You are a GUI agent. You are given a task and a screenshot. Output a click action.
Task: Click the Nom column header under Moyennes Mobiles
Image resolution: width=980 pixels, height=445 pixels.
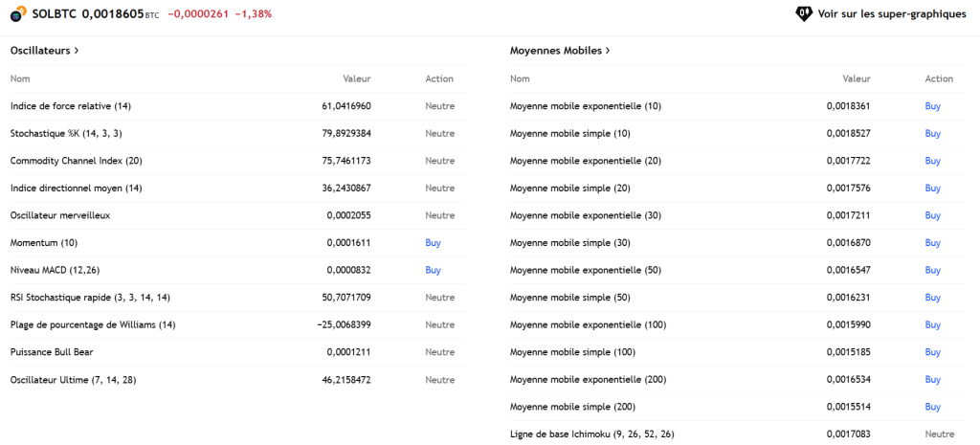point(520,78)
